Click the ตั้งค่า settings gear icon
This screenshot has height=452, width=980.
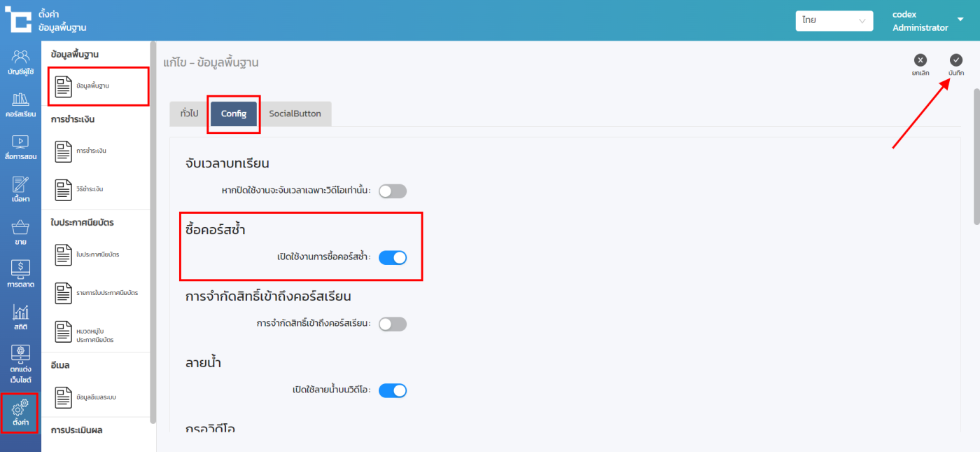tap(20, 413)
